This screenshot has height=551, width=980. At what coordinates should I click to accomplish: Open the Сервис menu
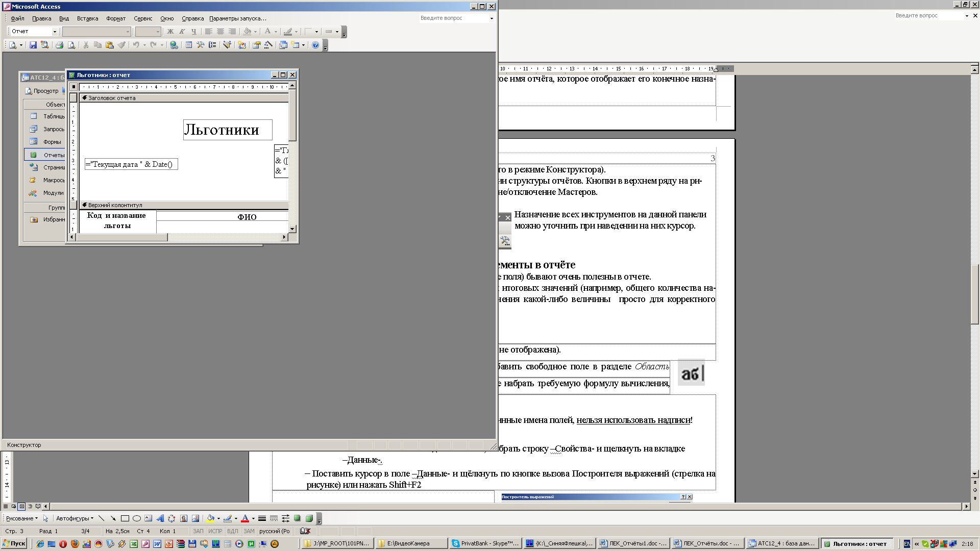143,18
